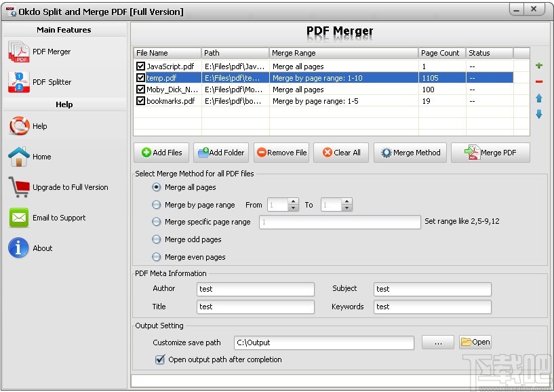The image size is (554, 392).
Task: Disable the bookmarks.pdf checkbox
Action: 140,101
